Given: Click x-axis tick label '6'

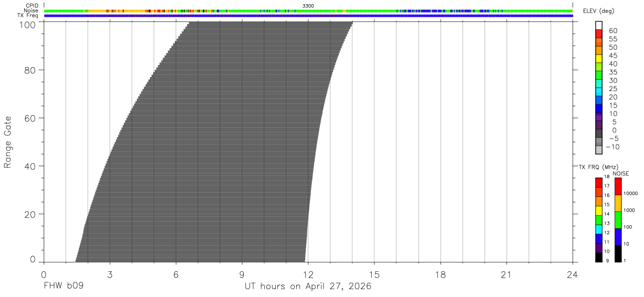Looking at the screenshot, I should pyautogui.click(x=176, y=275).
